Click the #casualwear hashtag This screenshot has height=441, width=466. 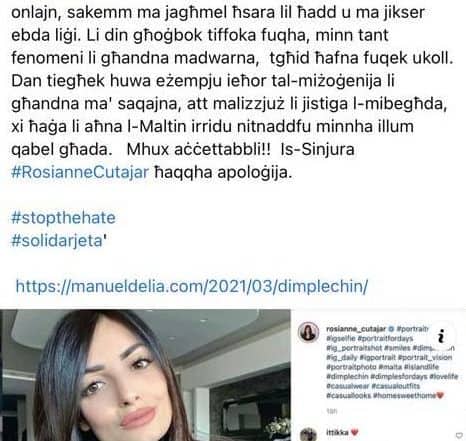tap(348, 386)
